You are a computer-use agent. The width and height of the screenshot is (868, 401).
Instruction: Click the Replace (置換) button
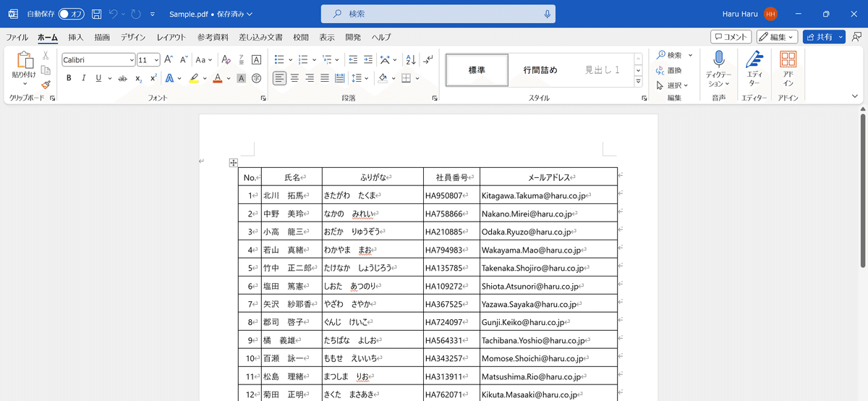(669, 70)
